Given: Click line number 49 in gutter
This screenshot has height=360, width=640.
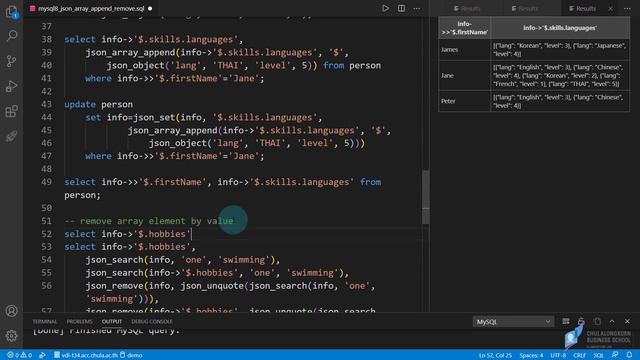Looking at the screenshot, I should tap(47, 182).
